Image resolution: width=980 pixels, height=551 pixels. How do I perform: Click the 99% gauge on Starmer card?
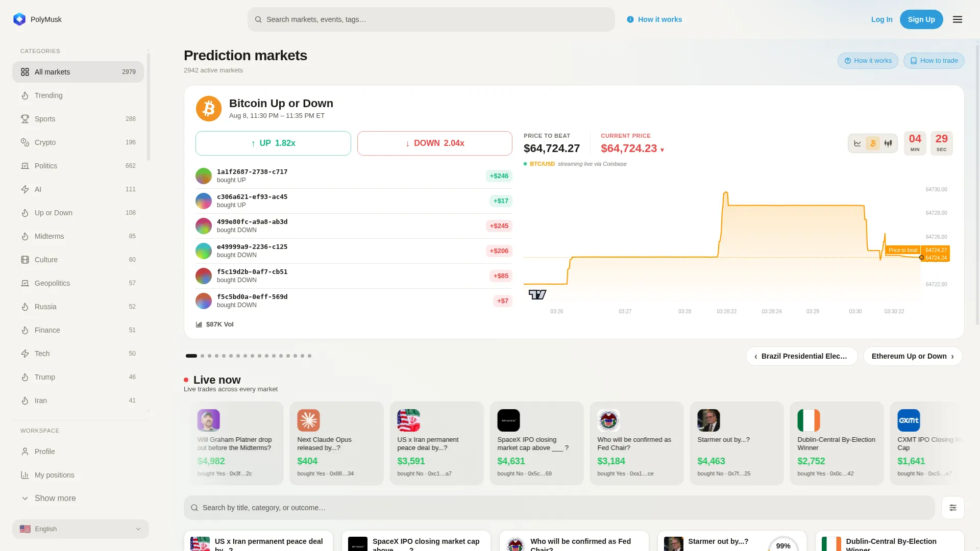pyautogui.click(x=783, y=544)
